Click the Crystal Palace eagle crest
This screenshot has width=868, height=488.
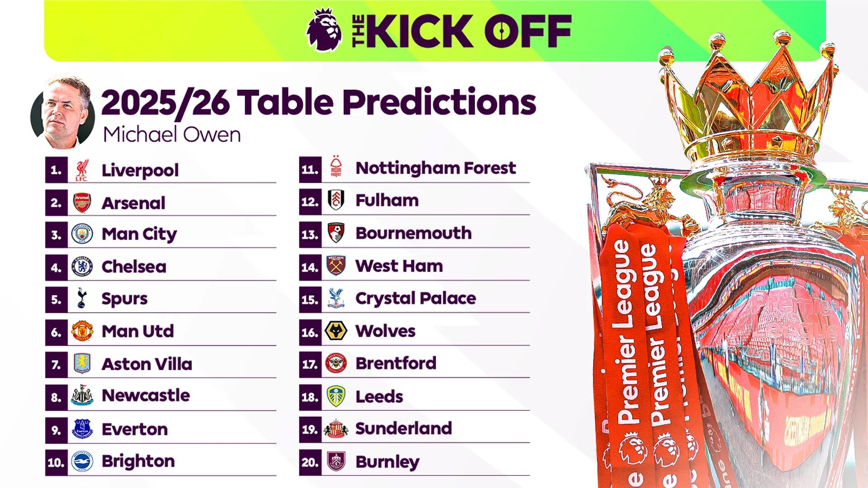click(336, 298)
